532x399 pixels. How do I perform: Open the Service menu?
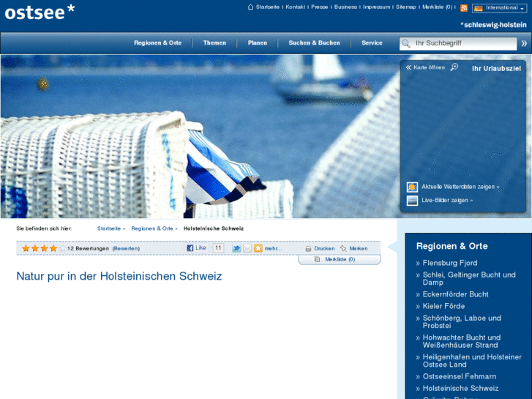pos(372,43)
